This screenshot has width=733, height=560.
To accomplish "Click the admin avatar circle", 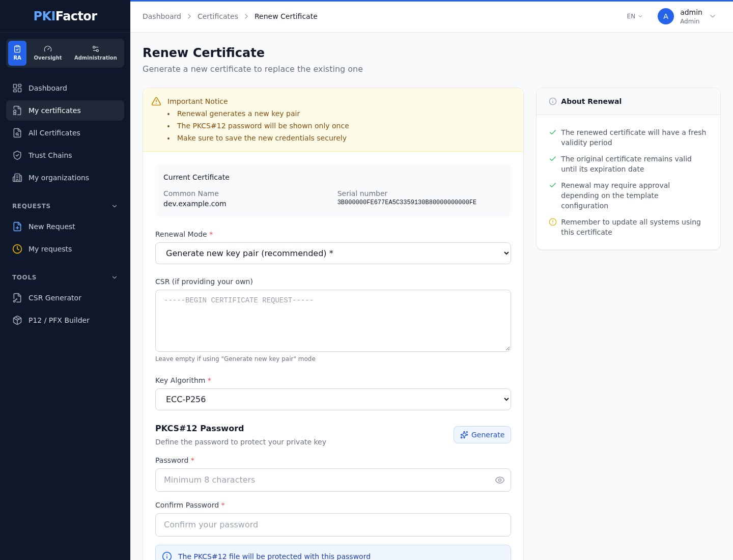I will point(666,16).
